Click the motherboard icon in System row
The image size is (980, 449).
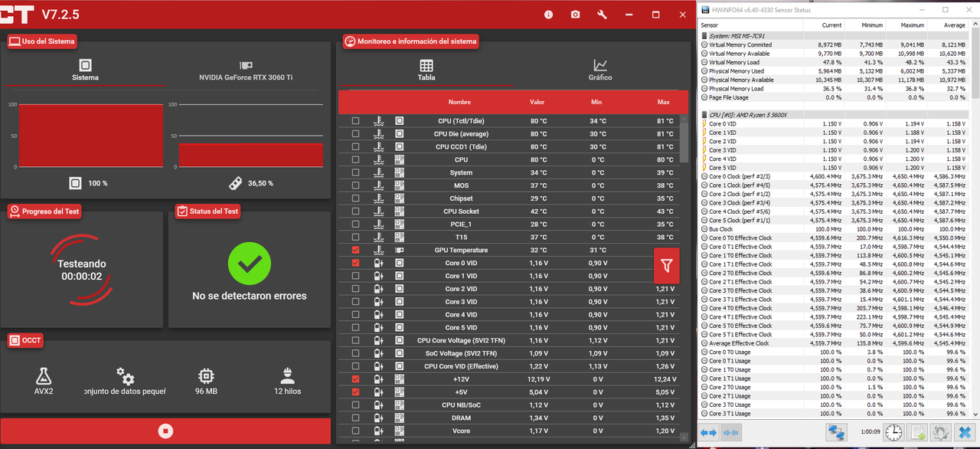point(399,172)
